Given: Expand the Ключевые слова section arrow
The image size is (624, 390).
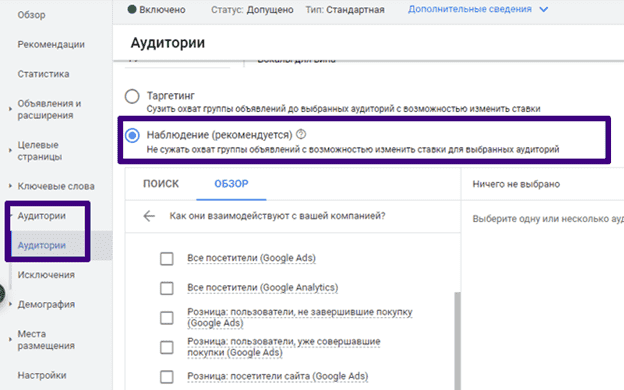Looking at the screenshot, I should (x=10, y=186).
